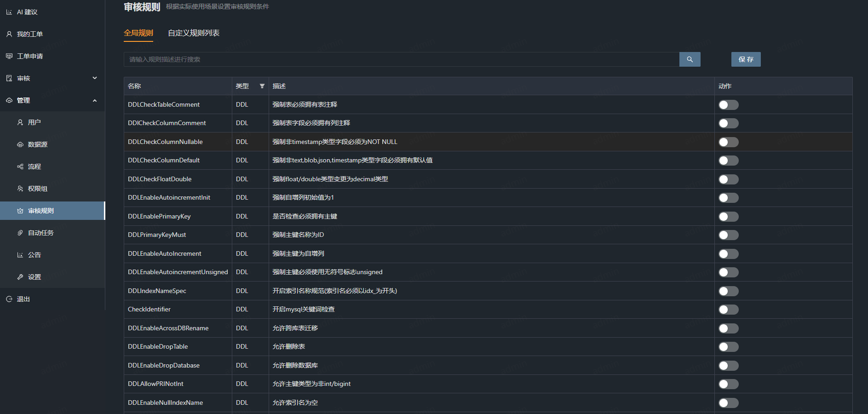Enable the DDLCheckTableComment rule toggle
Viewport: 868px width, 414px height.
coord(728,105)
